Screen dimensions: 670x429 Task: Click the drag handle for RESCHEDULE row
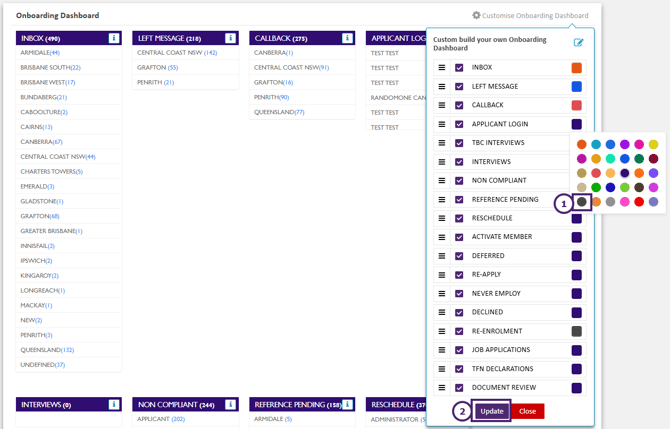point(442,218)
